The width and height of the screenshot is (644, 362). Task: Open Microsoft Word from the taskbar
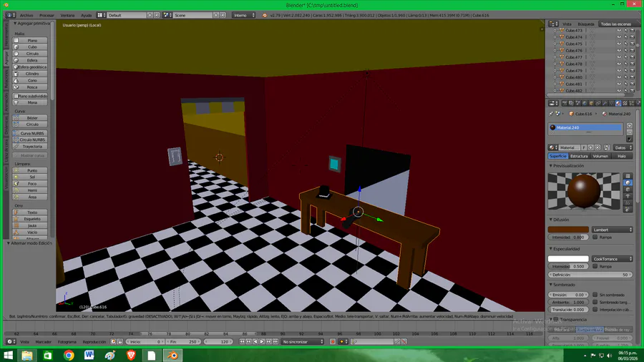click(89, 355)
